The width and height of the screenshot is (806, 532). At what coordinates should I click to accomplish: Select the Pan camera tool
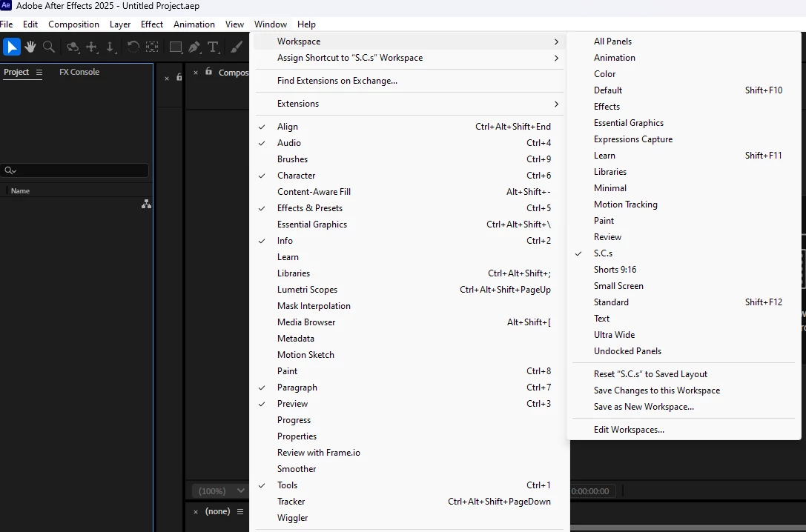[91, 47]
